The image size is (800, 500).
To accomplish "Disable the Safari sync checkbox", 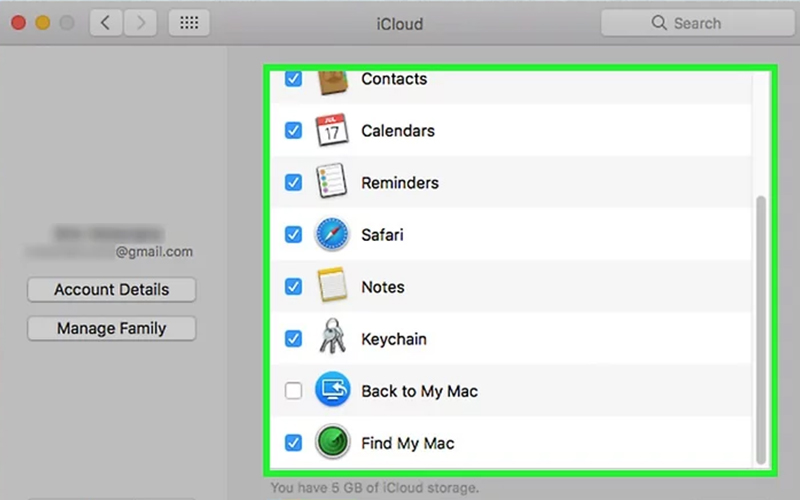I will click(293, 235).
